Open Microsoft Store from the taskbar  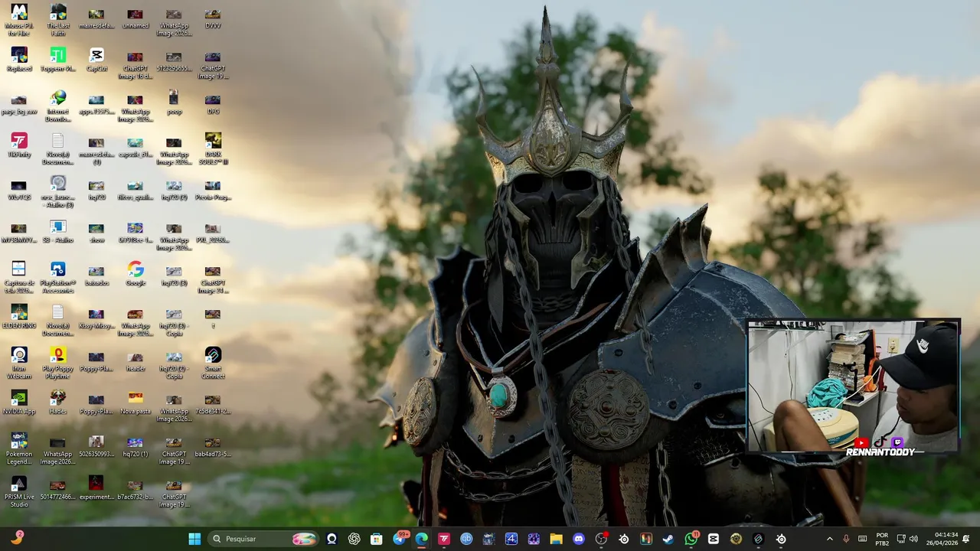tap(376, 539)
